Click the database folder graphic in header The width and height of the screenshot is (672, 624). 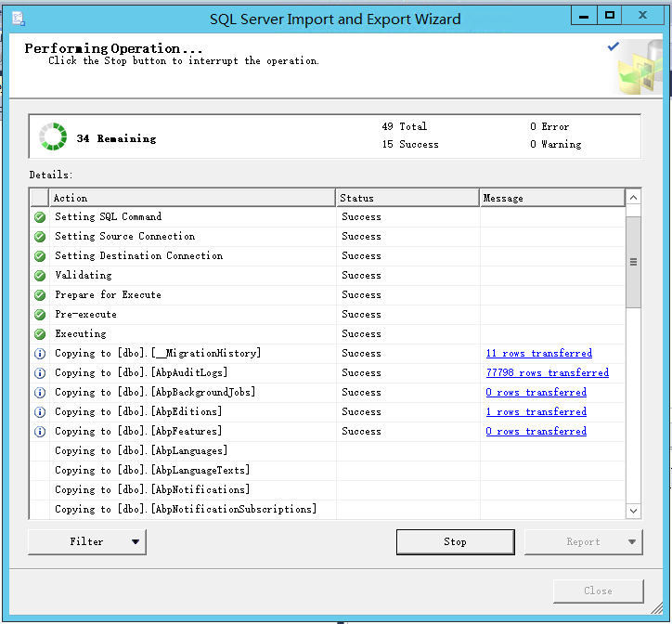point(640,67)
